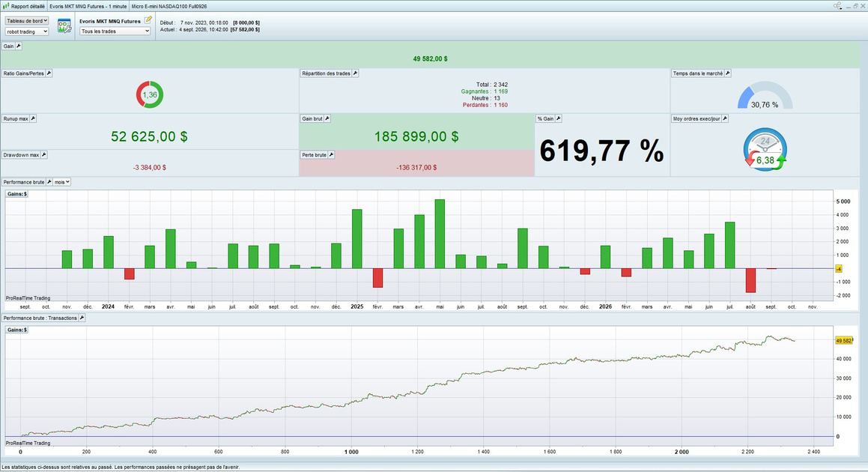
Task: Select the Evoris MKT MNQ Futures - 1 minute tab
Action: click(88, 6)
